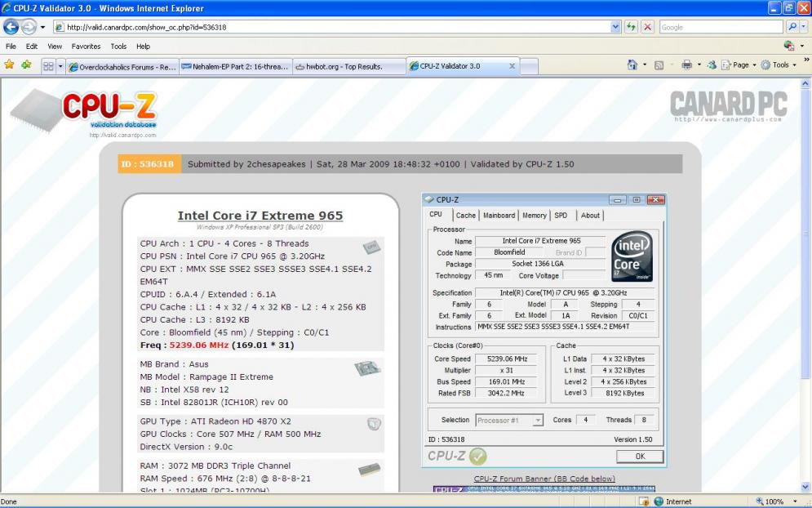Open the Quick Tabs grid view

point(48,66)
